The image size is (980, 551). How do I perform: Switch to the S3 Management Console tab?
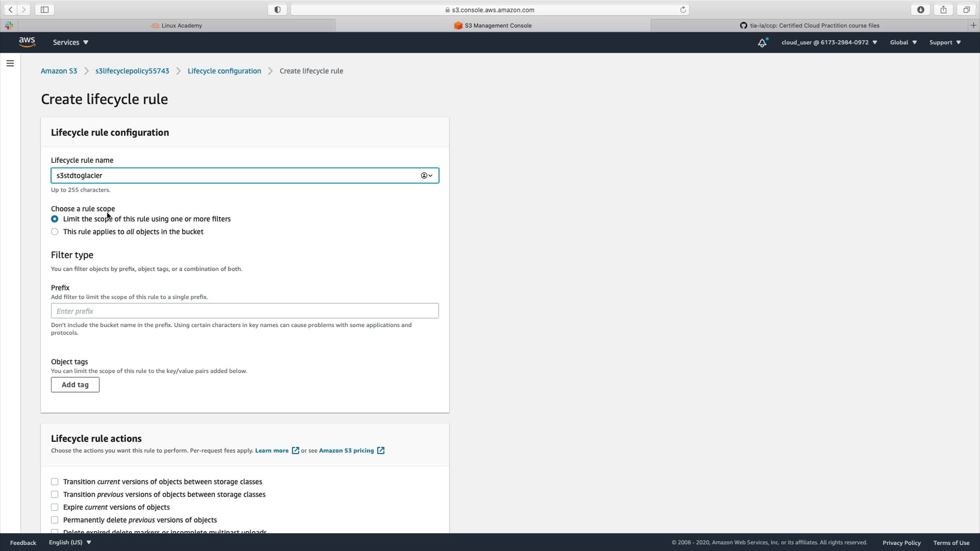(493, 25)
